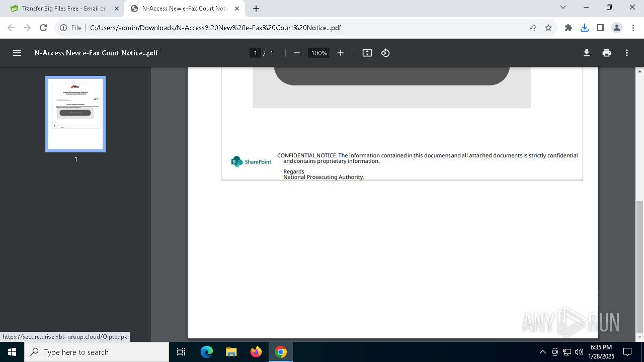
Task: Open the Chrome extensions puzzle icon
Action: [569, 28]
